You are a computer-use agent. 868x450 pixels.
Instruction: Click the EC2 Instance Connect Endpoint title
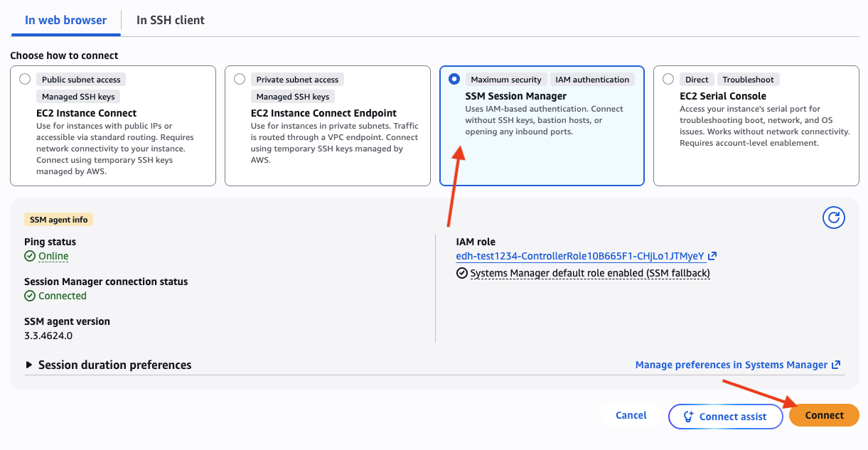click(x=323, y=113)
